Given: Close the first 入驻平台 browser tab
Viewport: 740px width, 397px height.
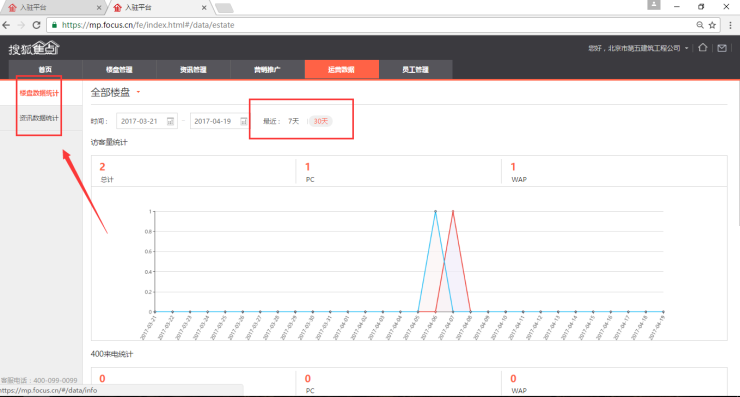Looking at the screenshot, I should point(99,8).
